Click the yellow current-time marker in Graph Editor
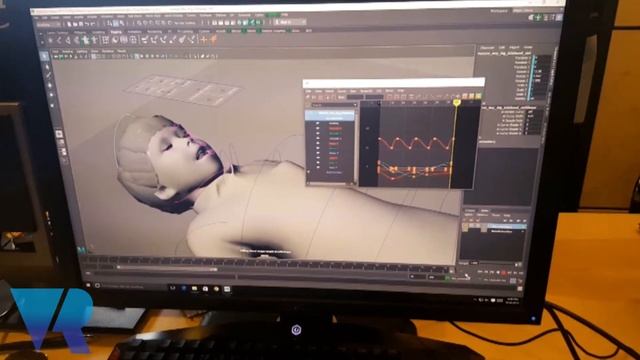The height and width of the screenshot is (360, 640). pos(457,103)
